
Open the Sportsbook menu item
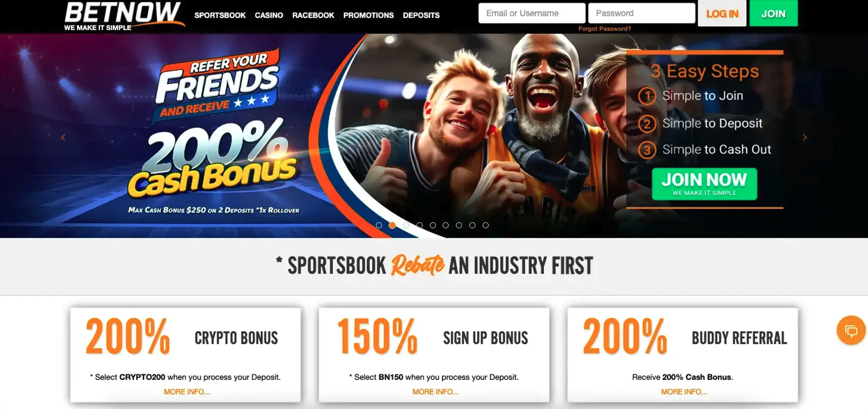pos(220,15)
